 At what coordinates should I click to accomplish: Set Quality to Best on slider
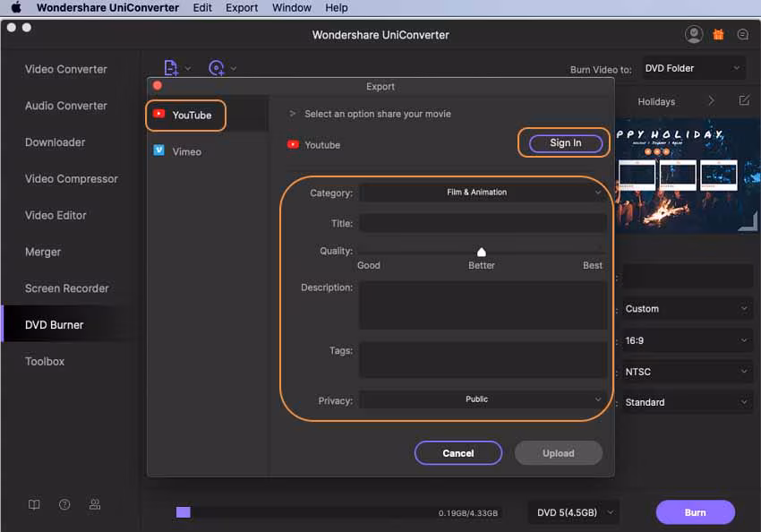pos(592,265)
